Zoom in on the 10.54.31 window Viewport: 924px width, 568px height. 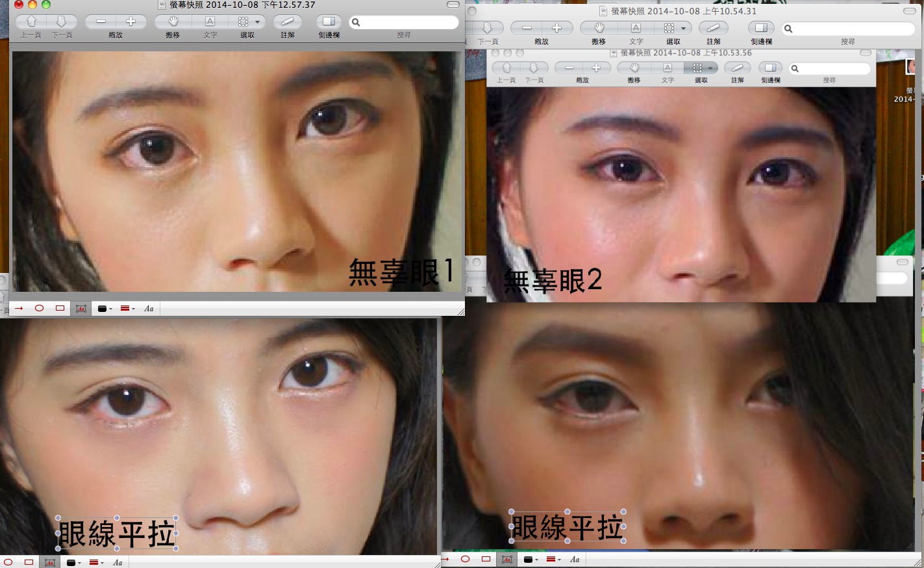(557, 28)
